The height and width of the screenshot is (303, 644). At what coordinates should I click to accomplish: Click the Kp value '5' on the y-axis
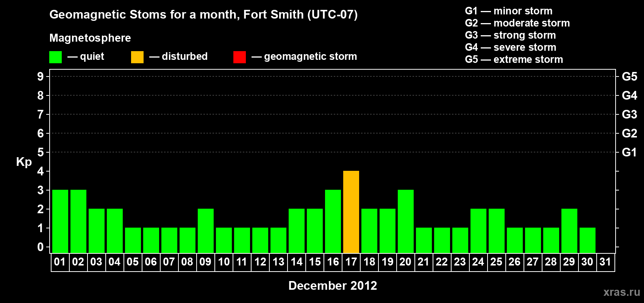(41, 152)
